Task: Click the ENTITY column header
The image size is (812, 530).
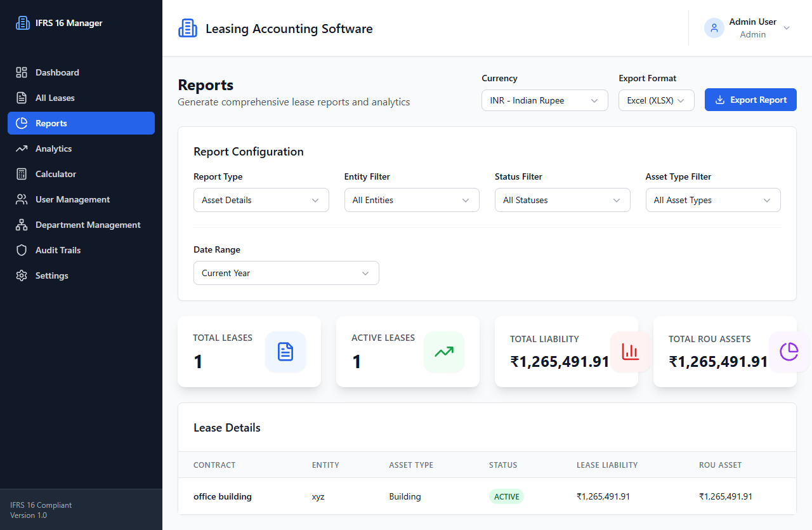Action: tap(325, 465)
